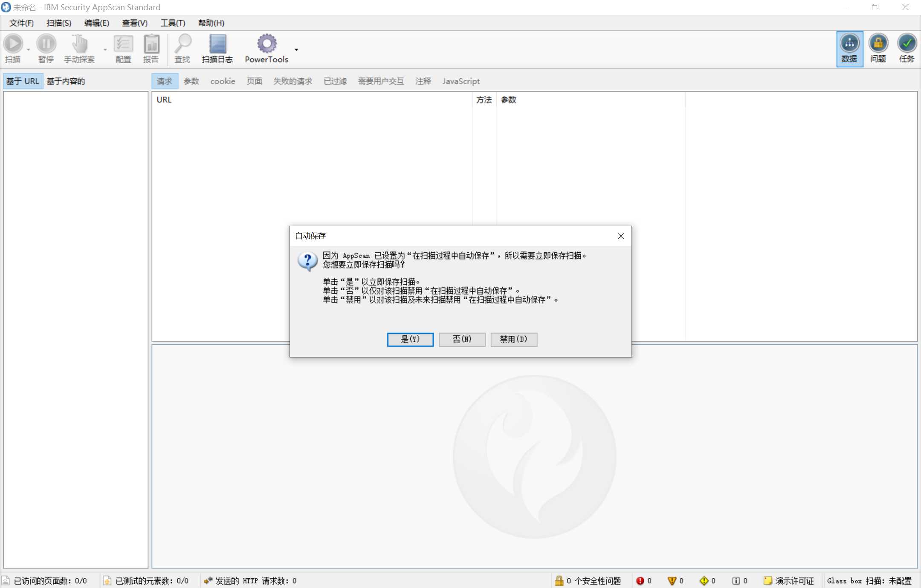Select the Pages (页面) tab
The image size is (921, 588).
pos(255,81)
